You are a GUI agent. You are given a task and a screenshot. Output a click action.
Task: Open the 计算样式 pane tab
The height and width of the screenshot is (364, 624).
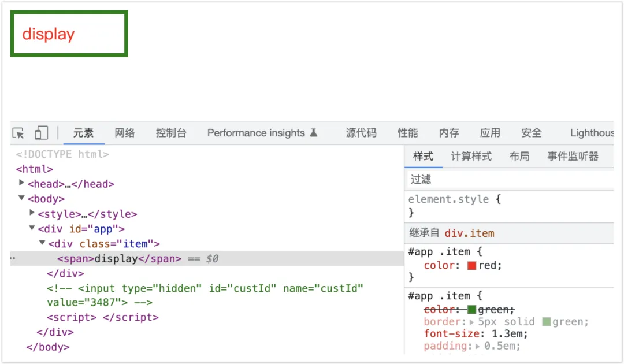coord(471,157)
